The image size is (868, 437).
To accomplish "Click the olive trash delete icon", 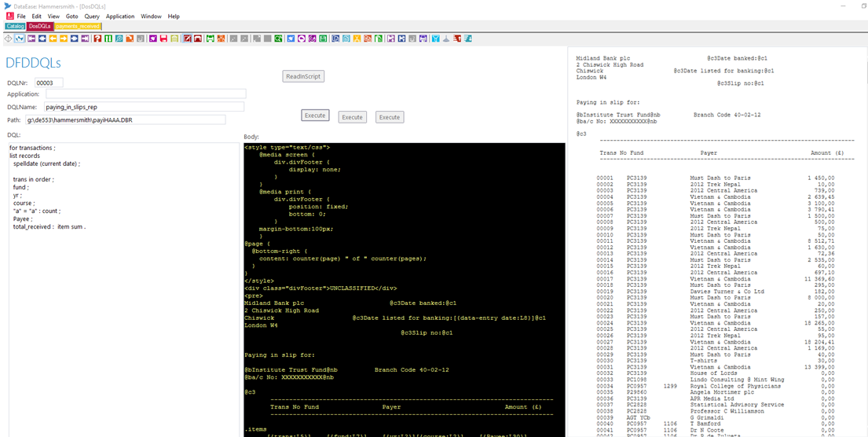I will pos(174,39).
